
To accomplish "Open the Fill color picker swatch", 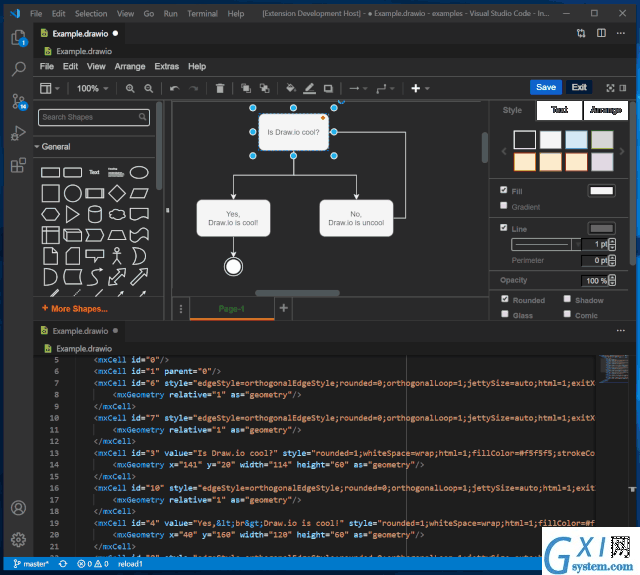I will click(x=602, y=191).
